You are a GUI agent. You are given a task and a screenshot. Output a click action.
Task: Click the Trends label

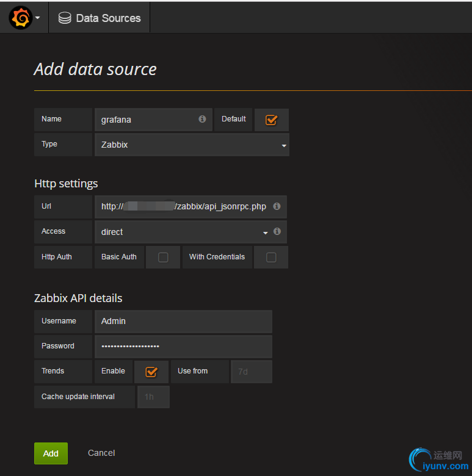53,371
